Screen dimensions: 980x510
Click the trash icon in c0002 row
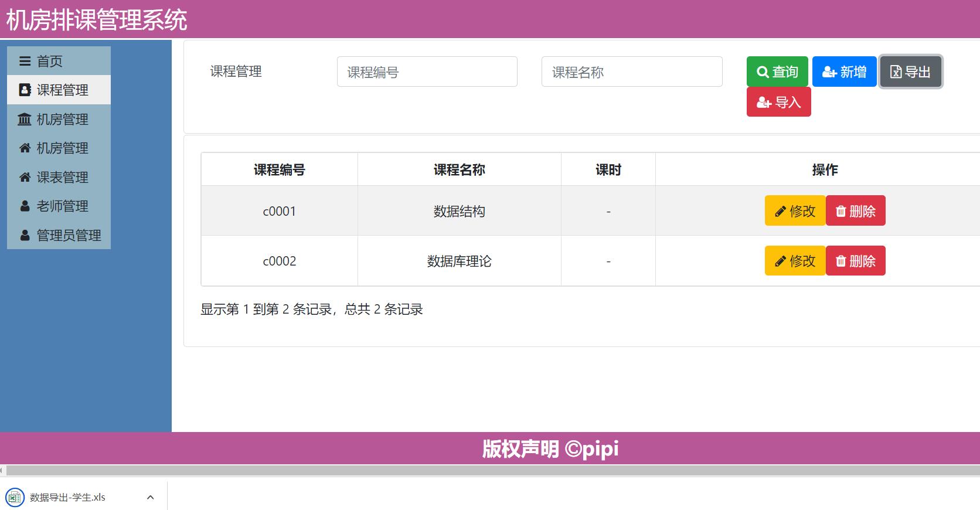pyautogui.click(x=841, y=261)
